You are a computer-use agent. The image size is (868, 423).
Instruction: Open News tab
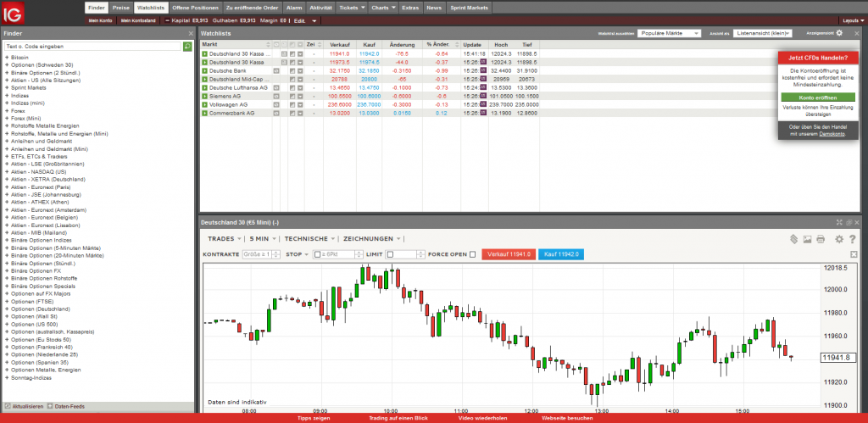434,8
